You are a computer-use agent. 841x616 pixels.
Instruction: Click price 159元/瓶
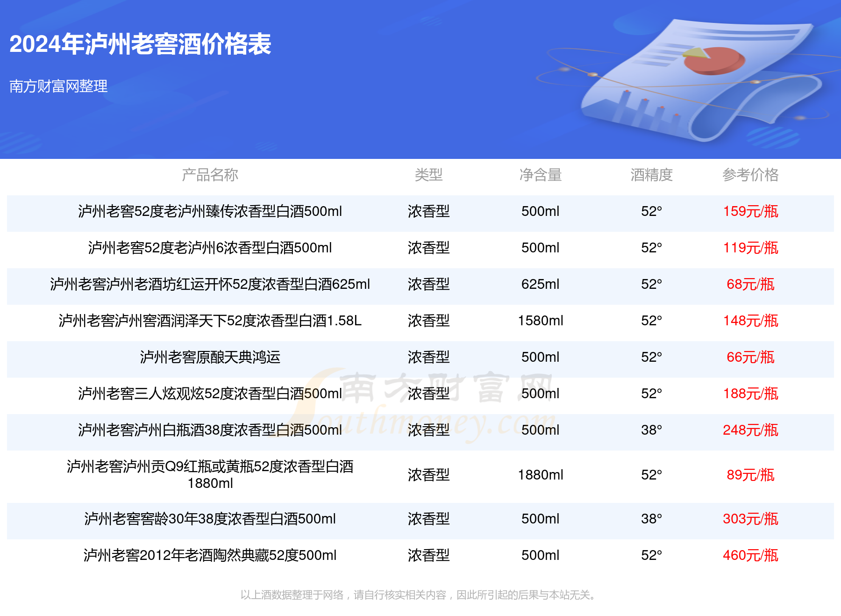point(750,211)
